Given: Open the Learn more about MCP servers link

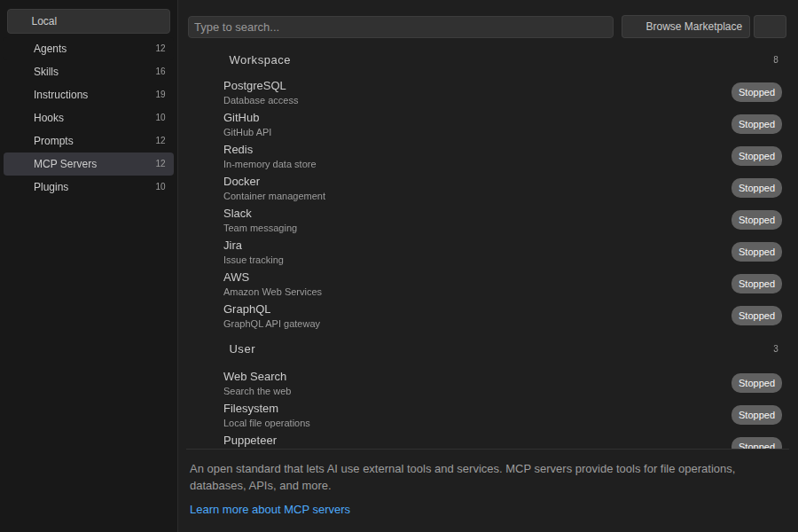Looking at the screenshot, I should tap(270, 510).
